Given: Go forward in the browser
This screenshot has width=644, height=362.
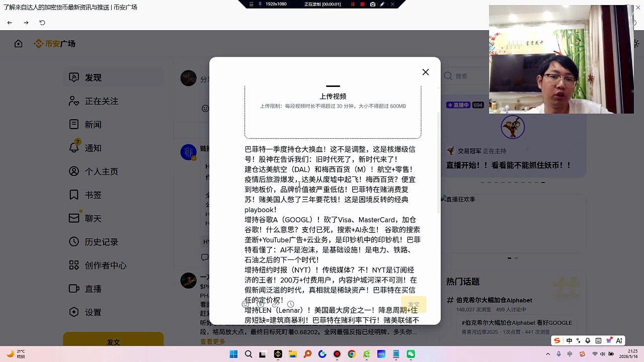Looking at the screenshot, I should [x=26, y=23].
